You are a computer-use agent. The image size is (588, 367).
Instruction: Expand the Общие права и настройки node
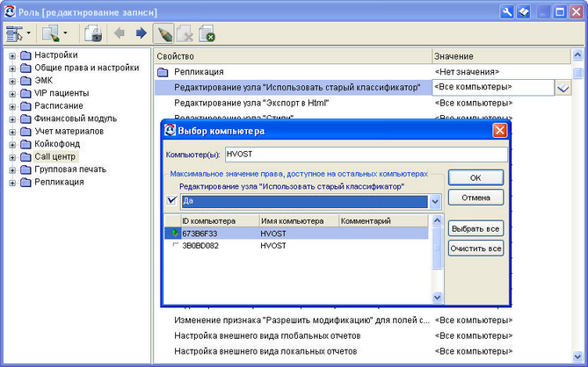coord(12,68)
